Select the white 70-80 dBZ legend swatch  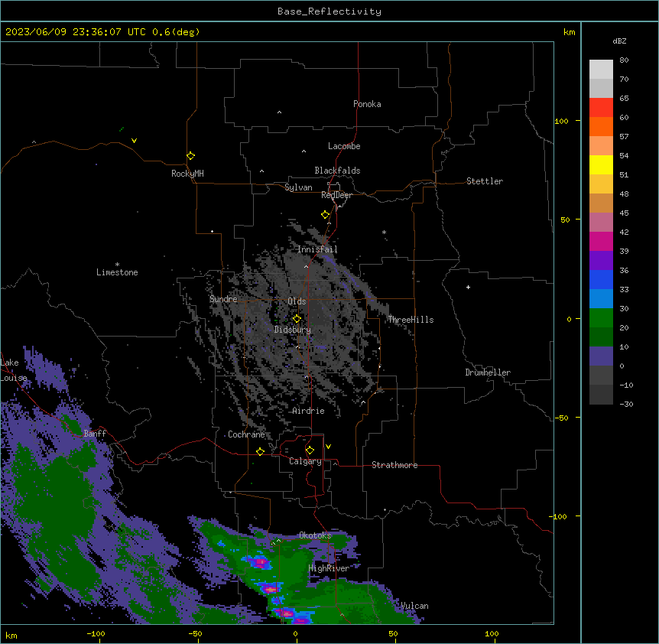point(601,70)
